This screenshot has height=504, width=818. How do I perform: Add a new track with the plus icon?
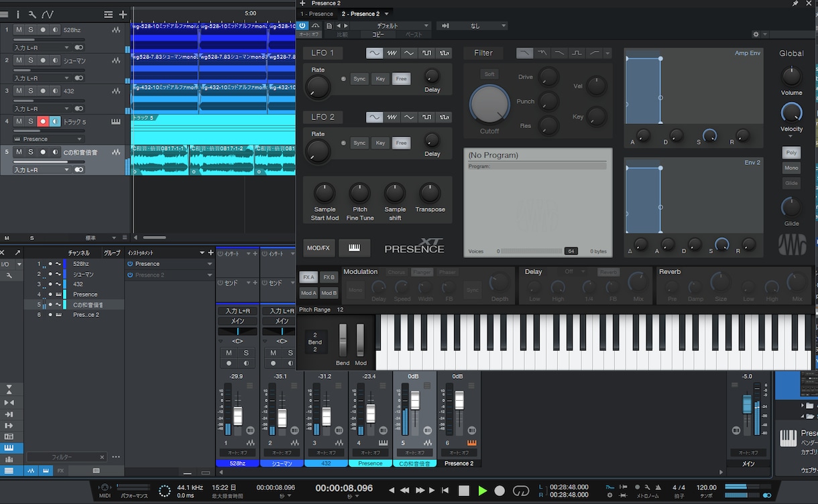[x=123, y=14]
